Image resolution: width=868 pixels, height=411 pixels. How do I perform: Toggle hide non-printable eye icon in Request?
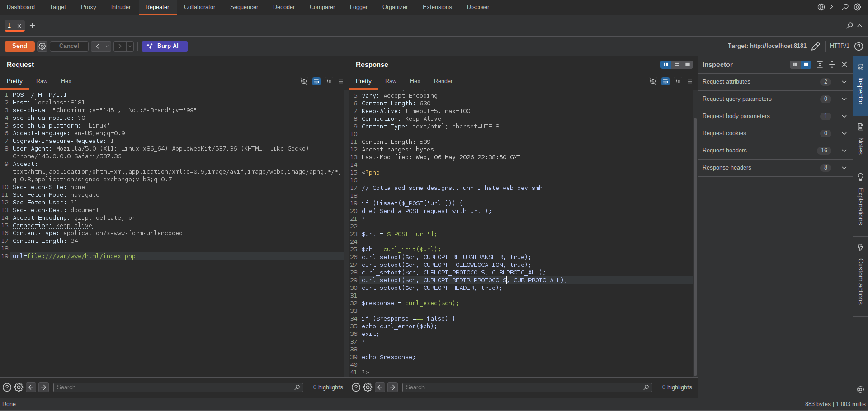[304, 81]
